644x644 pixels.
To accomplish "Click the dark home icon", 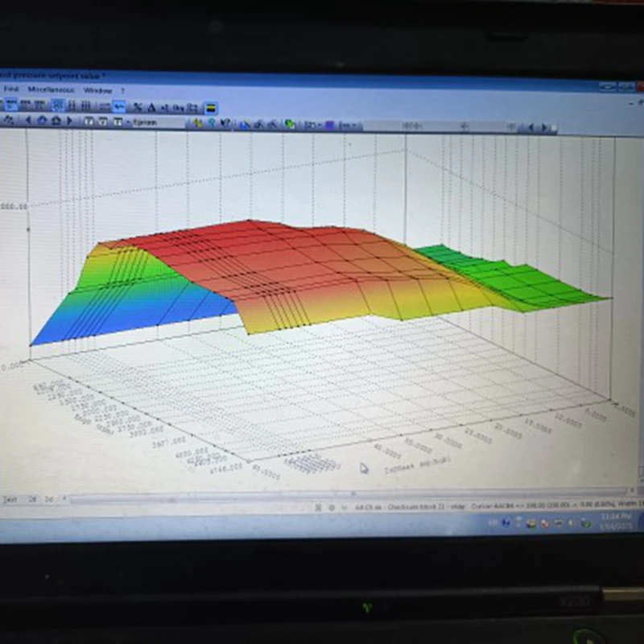I will pyautogui.click(x=56, y=121).
